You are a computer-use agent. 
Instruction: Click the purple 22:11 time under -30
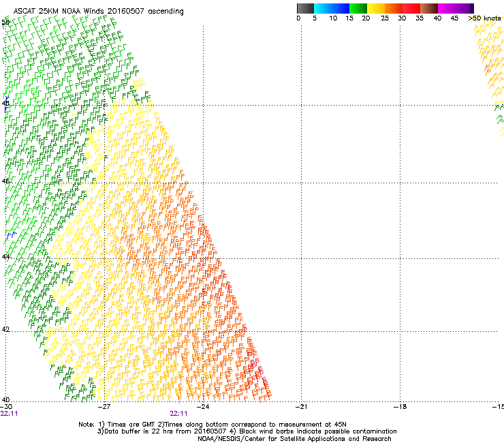click(9, 414)
